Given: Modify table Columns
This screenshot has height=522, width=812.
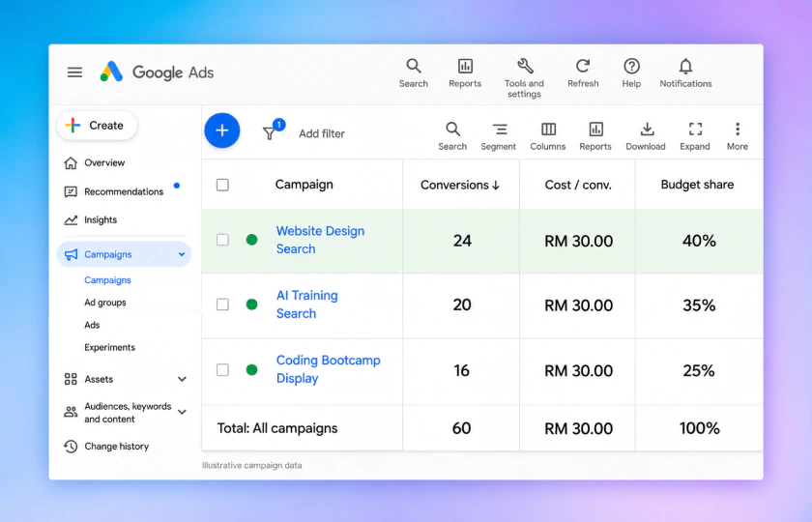Looking at the screenshot, I should click(547, 136).
